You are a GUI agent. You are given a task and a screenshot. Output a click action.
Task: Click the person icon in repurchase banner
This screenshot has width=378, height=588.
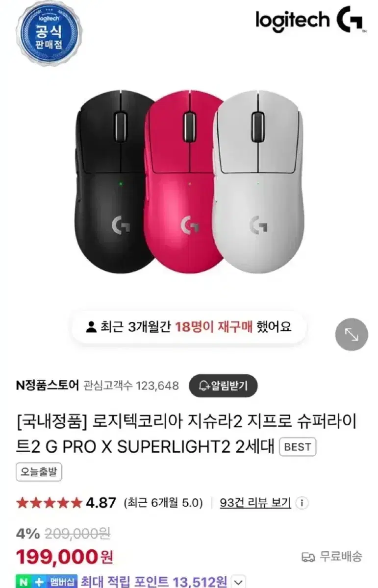91,327
